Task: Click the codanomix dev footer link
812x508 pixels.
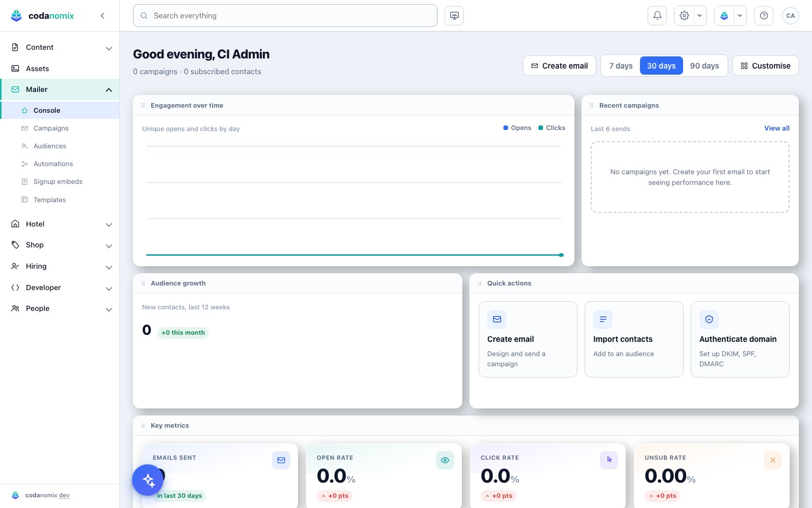Action: coord(47,495)
